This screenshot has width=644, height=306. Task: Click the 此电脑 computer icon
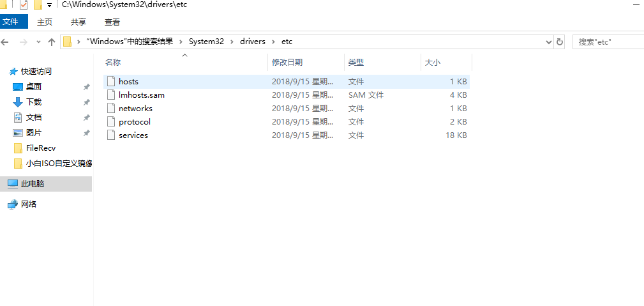pyautogui.click(x=13, y=184)
